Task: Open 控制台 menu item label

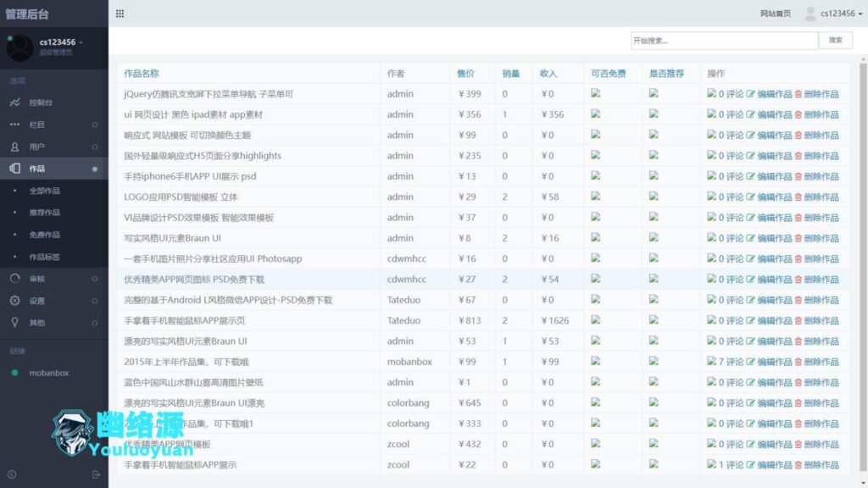Action: pos(41,103)
